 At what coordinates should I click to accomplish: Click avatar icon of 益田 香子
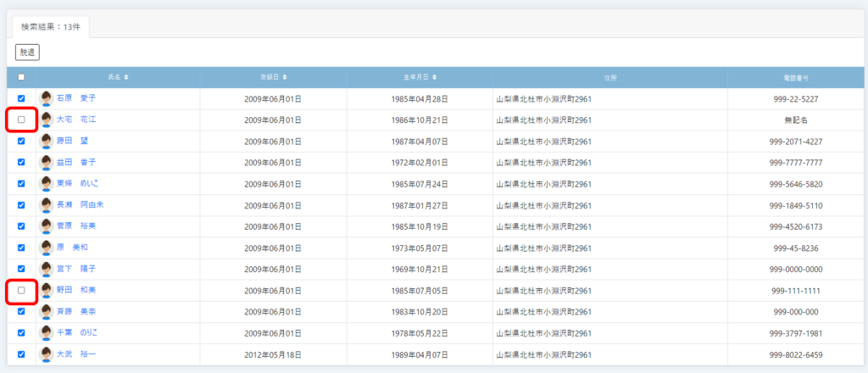coord(46,162)
